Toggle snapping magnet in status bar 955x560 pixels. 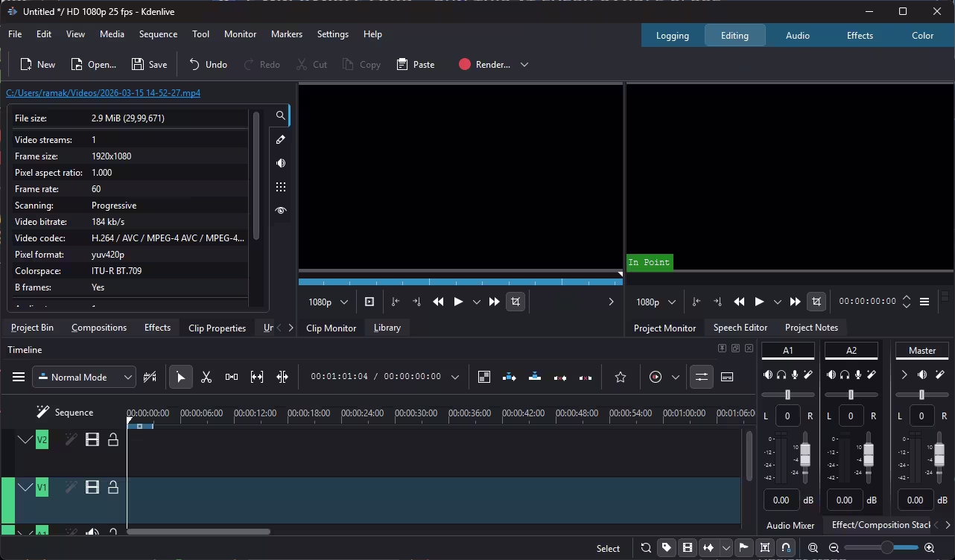pyautogui.click(x=786, y=548)
